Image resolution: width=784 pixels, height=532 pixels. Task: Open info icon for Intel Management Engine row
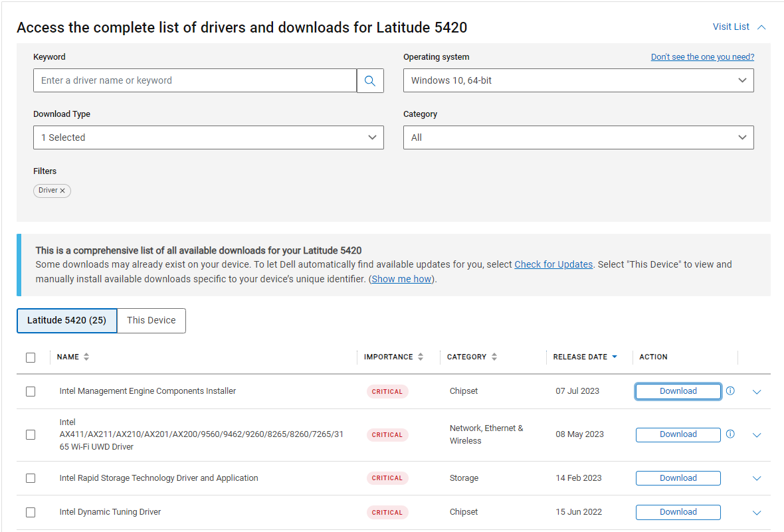tap(730, 391)
